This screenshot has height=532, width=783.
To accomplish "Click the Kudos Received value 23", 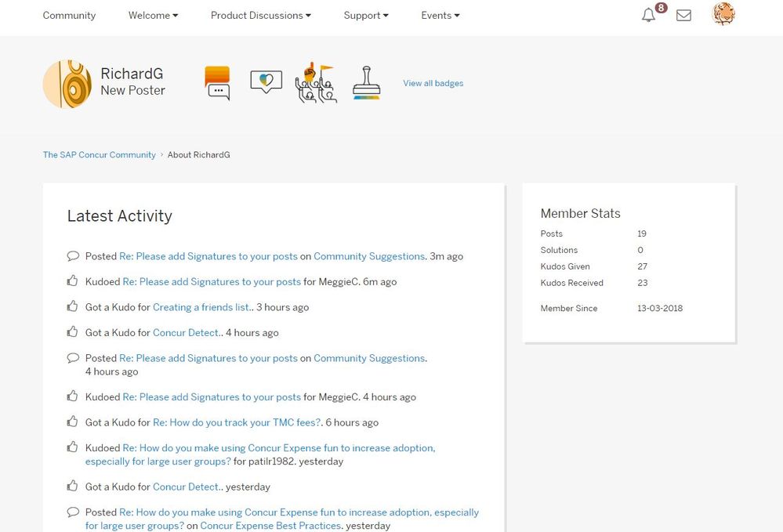I will pyautogui.click(x=642, y=283).
